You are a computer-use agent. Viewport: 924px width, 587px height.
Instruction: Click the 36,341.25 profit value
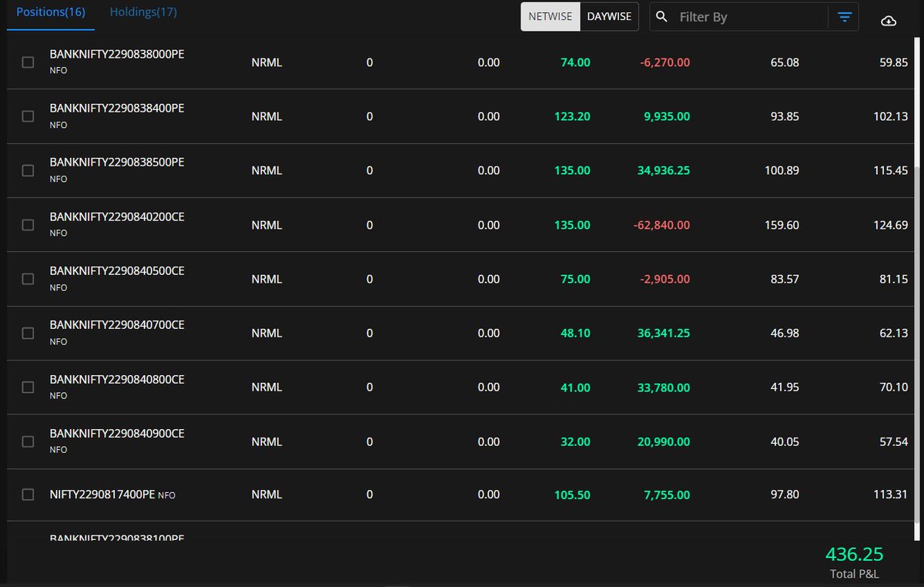pyautogui.click(x=664, y=333)
